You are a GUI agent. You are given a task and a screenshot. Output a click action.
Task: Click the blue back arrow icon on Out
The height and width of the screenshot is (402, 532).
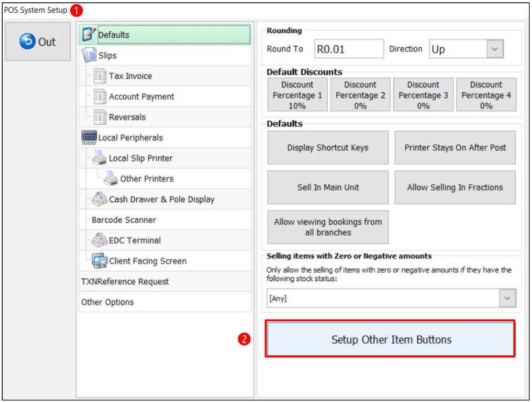pyautogui.click(x=27, y=41)
